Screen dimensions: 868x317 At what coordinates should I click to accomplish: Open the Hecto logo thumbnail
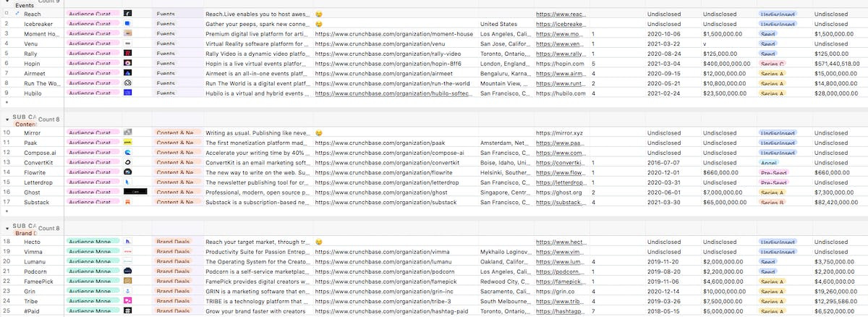click(x=127, y=242)
